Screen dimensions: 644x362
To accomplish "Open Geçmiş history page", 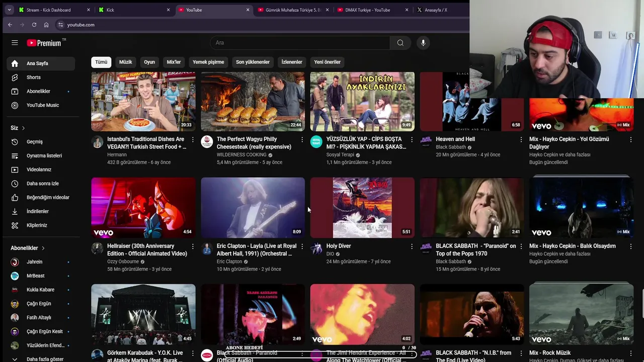I will [x=41, y=142].
